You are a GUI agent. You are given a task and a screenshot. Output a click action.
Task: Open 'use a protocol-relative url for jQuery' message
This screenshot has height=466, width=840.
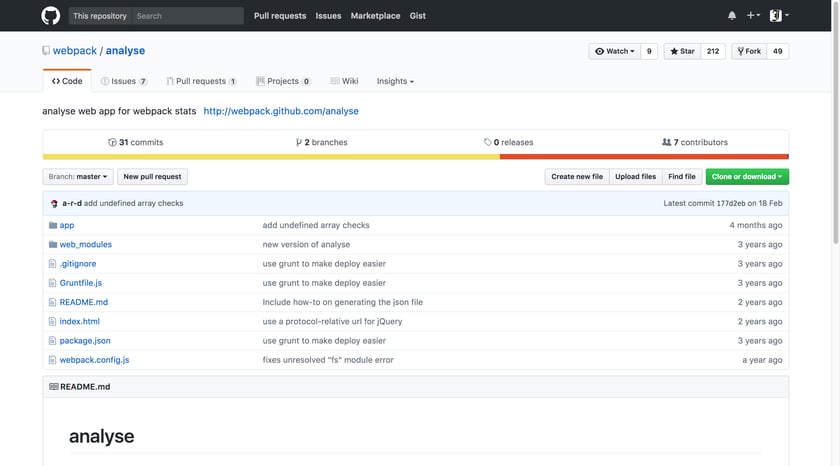pos(332,321)
